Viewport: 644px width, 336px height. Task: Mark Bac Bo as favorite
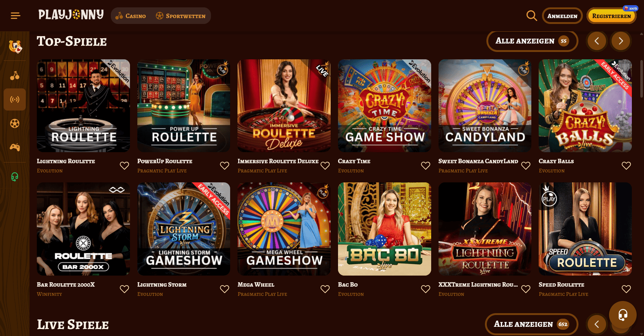426,289
